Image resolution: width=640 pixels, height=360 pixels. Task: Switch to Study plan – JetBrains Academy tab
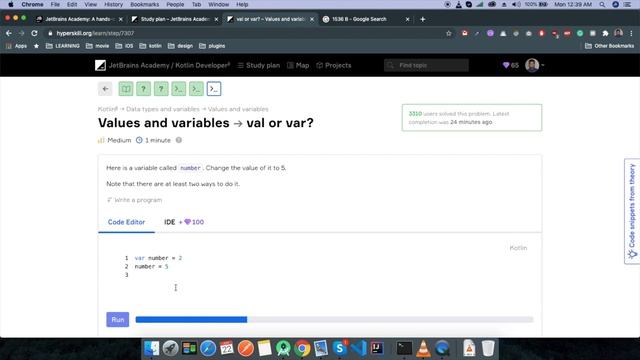175,19
